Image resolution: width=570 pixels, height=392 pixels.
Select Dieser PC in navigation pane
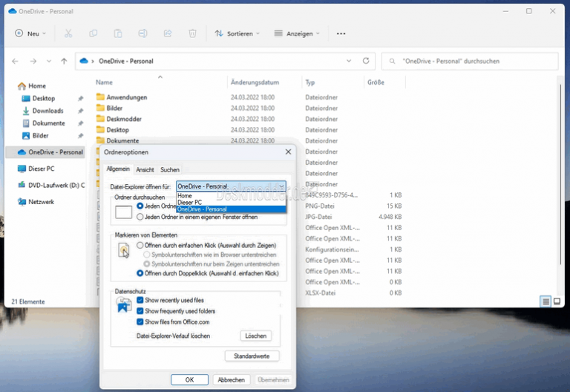[41, 169]
